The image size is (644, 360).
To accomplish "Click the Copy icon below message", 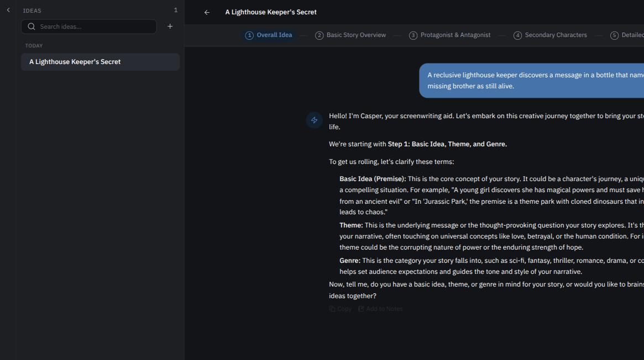I will (x=332, y=309).
